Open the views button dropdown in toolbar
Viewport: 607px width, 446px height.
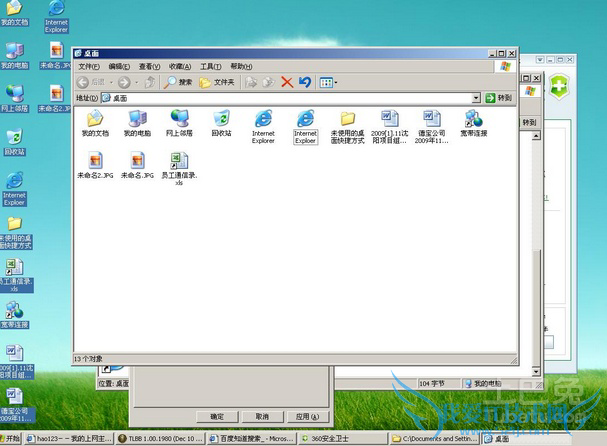tap(335, 82)
